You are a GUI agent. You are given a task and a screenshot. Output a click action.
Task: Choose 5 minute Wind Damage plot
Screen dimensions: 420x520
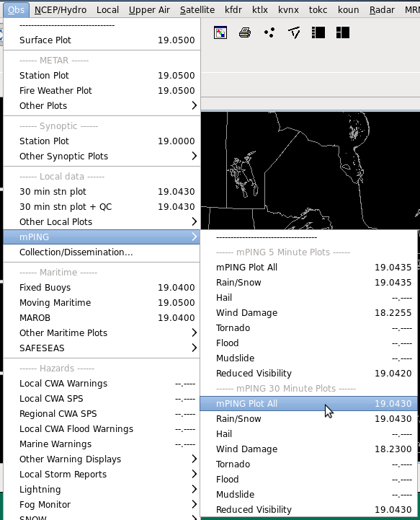pyautogui.click(x=309, y=313)
